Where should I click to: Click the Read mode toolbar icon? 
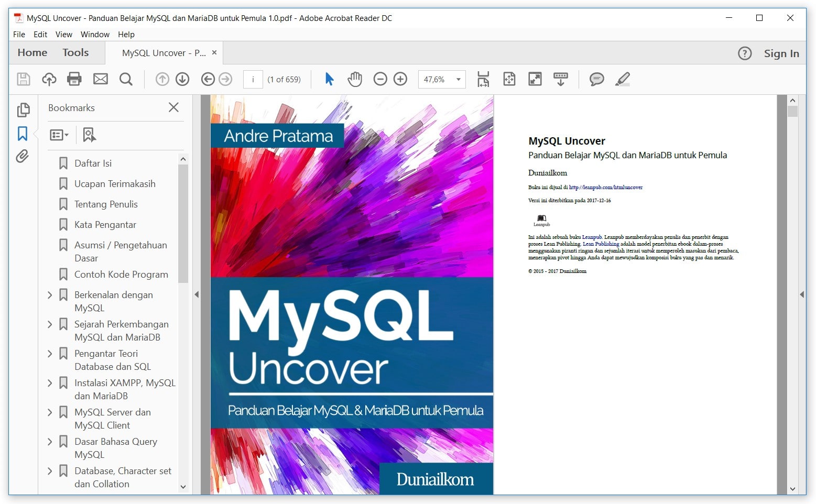click(561, 79)
